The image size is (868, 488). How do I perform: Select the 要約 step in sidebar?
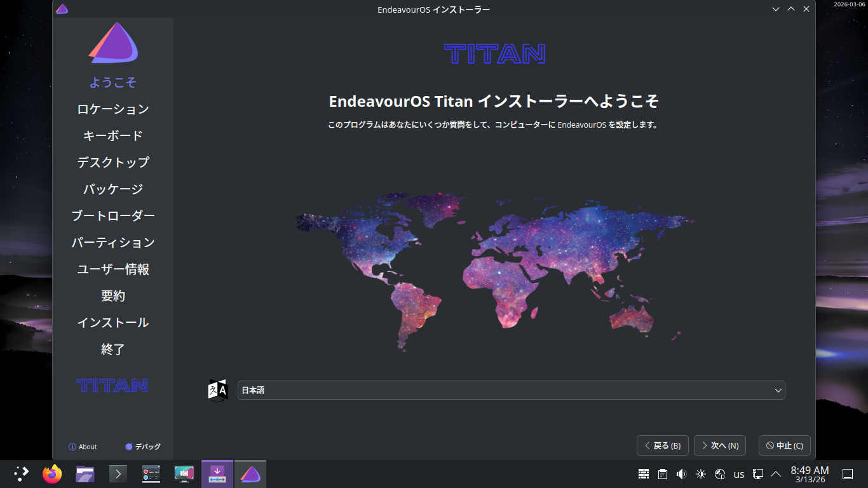point(113,296)
